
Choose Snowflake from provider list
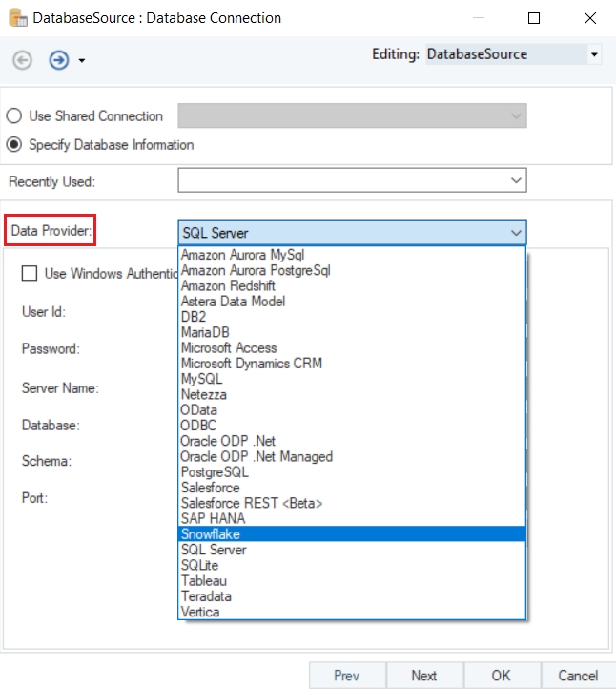[x=212, y=534]
